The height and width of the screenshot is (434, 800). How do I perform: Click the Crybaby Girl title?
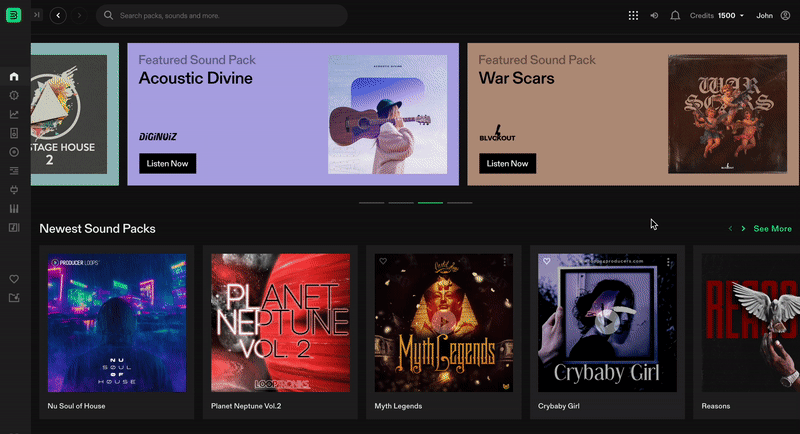(559, 406)
